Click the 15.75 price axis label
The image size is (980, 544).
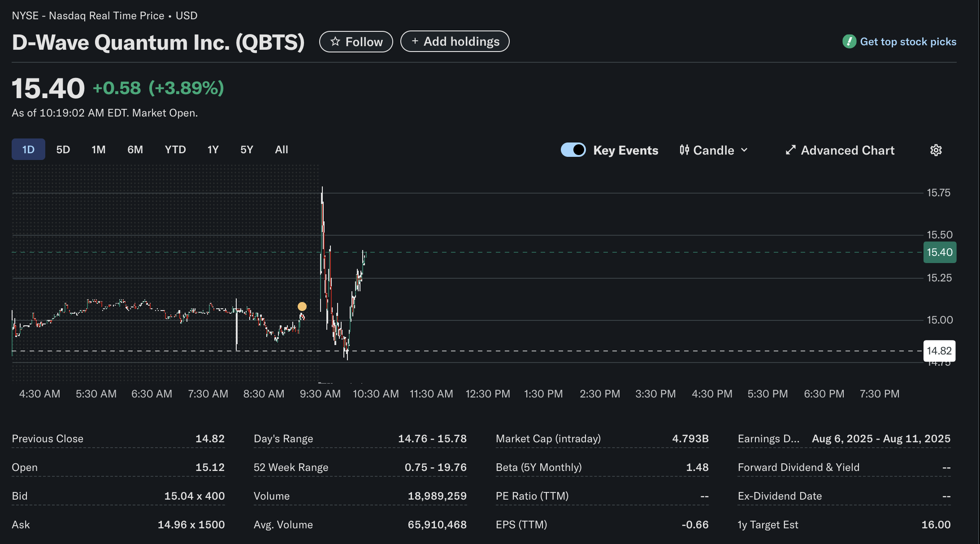[x=939, y=193]
